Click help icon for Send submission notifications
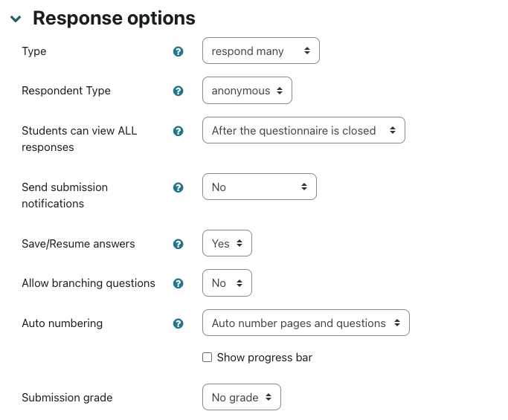 click(x=178, y=187)
